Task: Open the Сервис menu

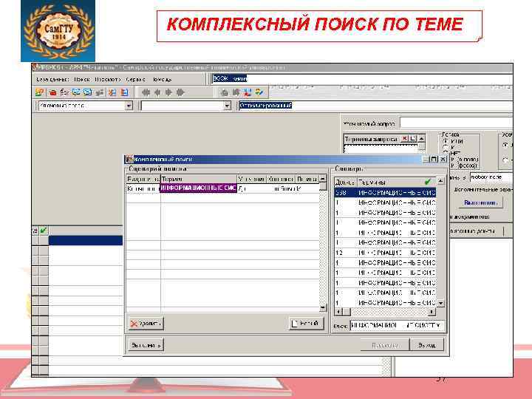Action: [135, 79]
